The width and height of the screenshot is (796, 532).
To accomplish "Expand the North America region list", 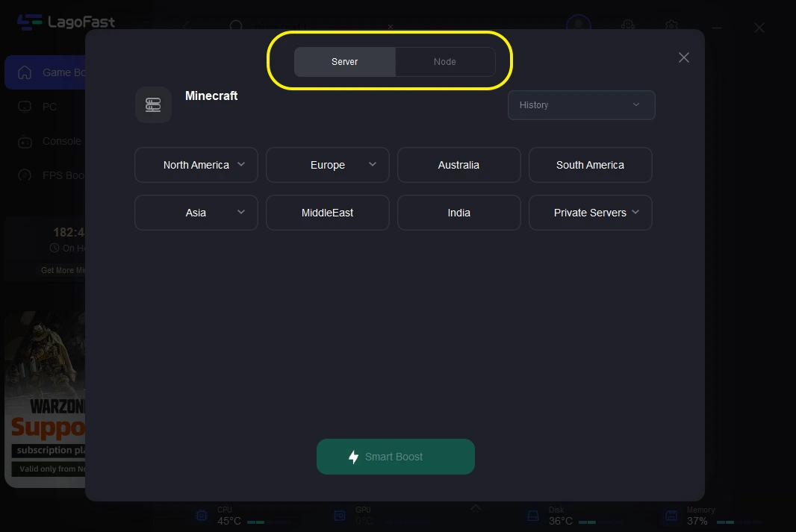I will point(196,165).
